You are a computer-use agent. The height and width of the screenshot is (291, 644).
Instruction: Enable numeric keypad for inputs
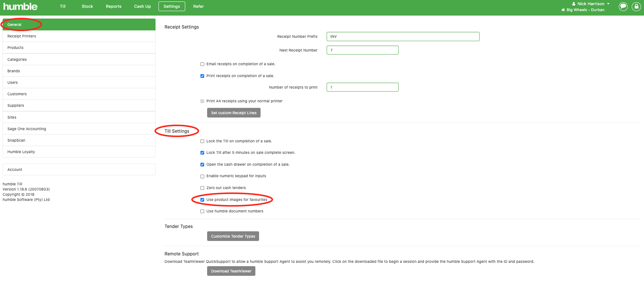(x=202, y=176)
